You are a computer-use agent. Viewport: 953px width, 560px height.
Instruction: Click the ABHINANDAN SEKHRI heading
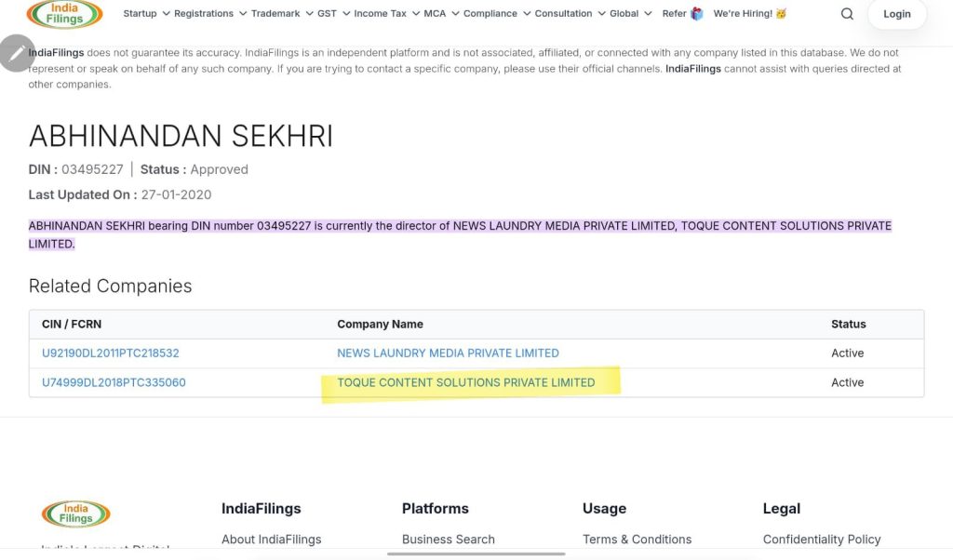(x=181, y=136)
